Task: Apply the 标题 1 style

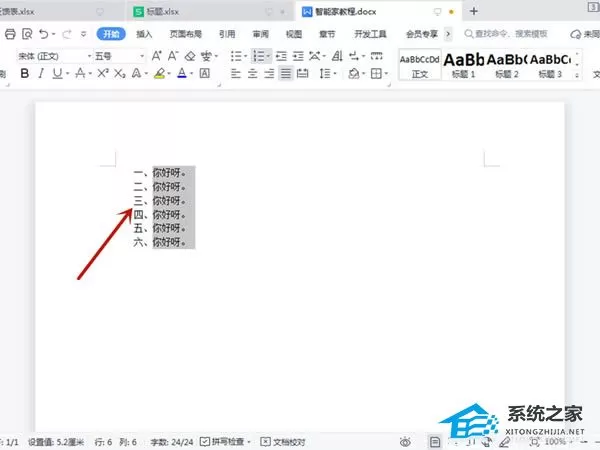Action: (463, 65)
